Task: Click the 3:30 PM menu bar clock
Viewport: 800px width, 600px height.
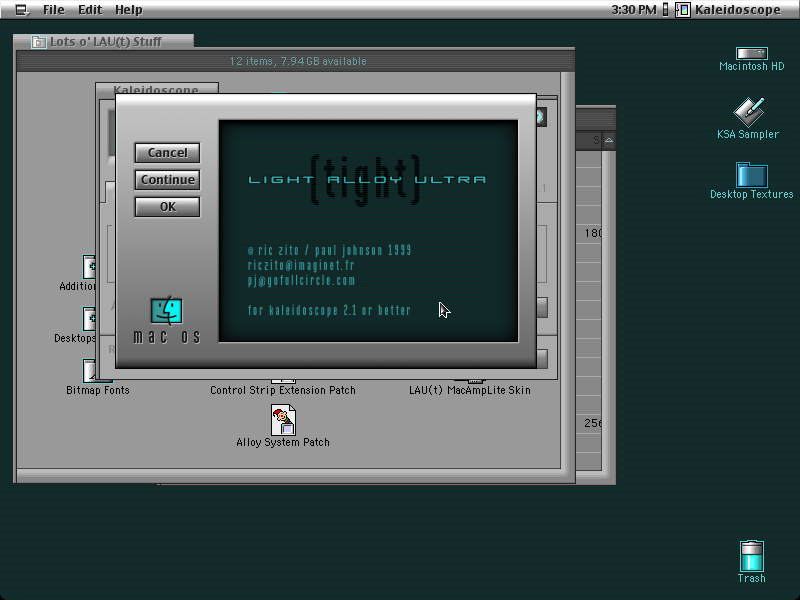Action: click(x=634, y=10)
